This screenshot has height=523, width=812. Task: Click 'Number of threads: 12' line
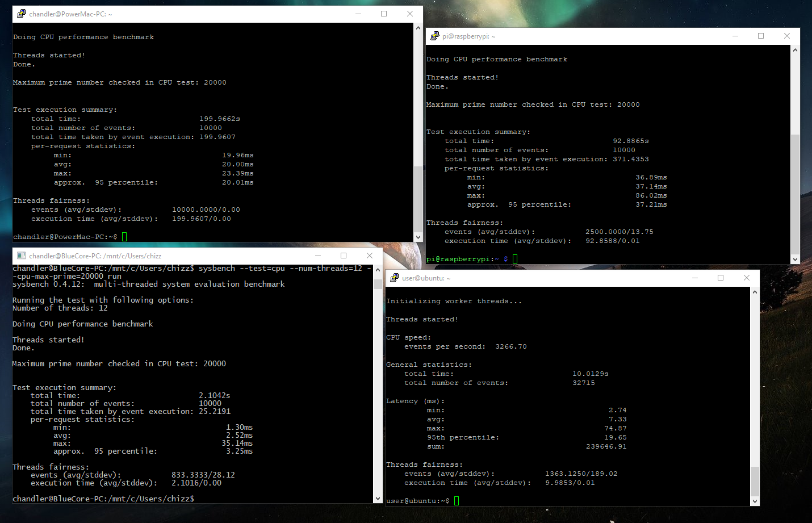click(x=60, y=308)
